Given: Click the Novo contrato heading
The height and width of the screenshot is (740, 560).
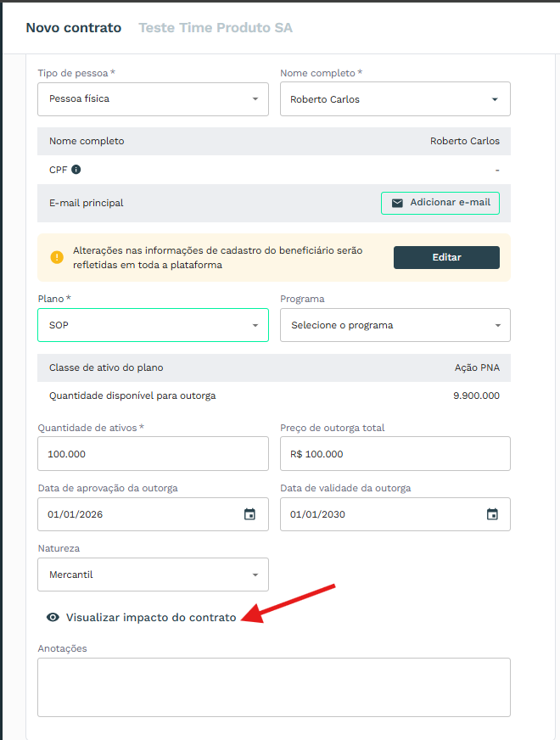Looking at the screenshot, I should click(x=74, y=28).
